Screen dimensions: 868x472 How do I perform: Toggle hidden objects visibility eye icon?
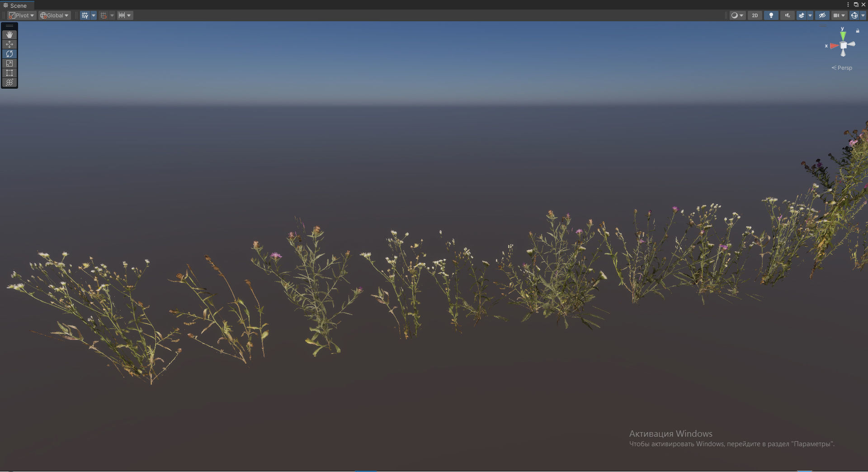822,15
